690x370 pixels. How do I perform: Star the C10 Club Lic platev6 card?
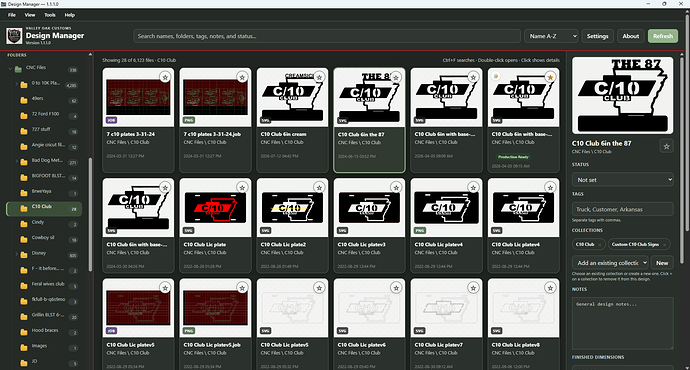[396, 288]
